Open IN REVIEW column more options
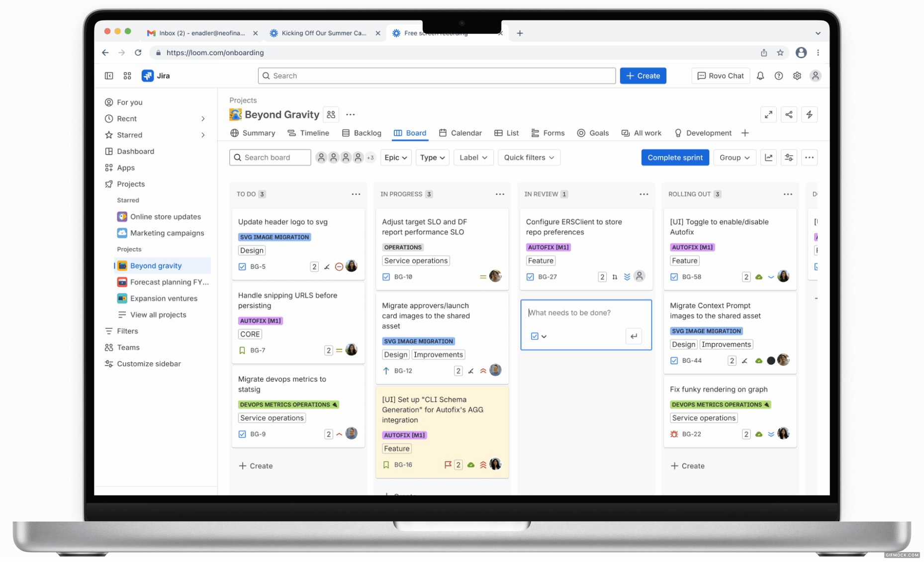The width and height of the screenshot is (924, 562). pos(644,194)
